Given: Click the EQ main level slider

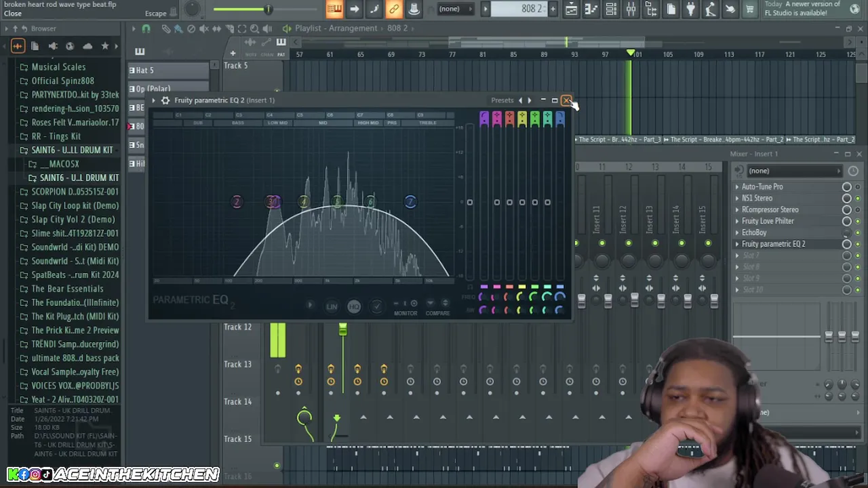Looking at the screenshot, I should 469,202.
